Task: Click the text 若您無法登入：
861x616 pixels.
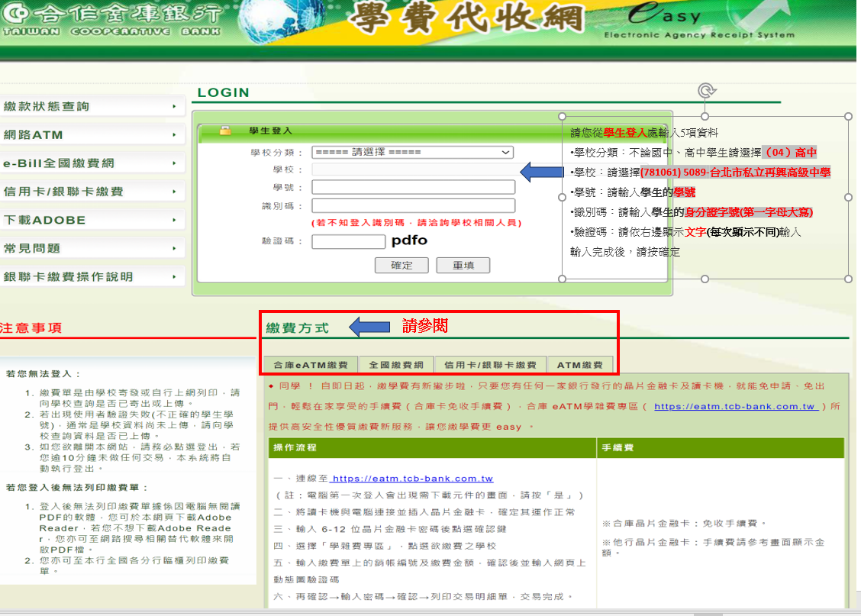Action: click(44, 374)
